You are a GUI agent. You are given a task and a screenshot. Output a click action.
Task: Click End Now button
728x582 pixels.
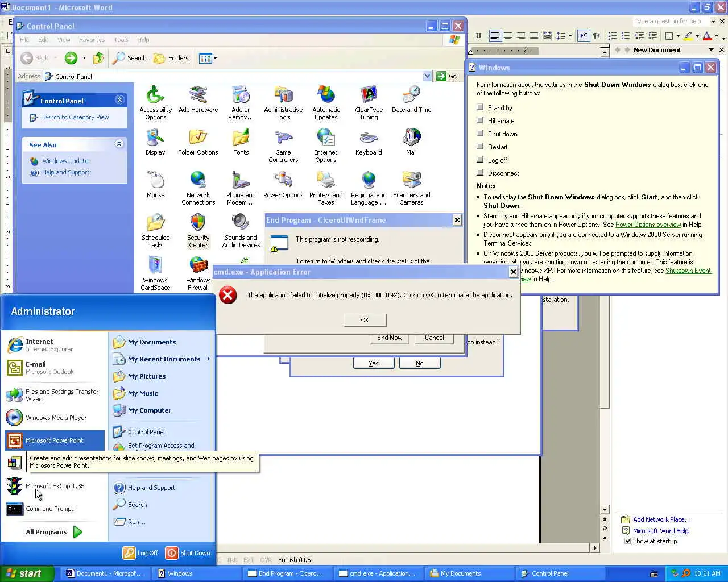(390, 338)
